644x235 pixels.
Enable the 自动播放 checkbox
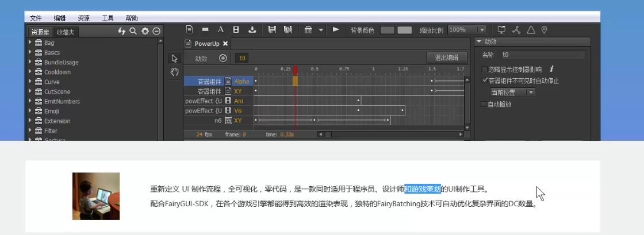484,104
